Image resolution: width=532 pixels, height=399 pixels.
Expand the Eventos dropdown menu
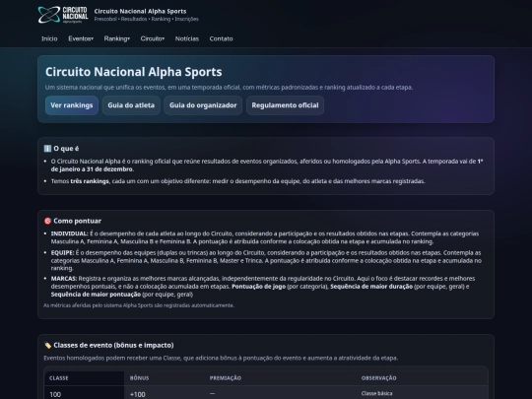pyautogui.click(x=81, y=38)
